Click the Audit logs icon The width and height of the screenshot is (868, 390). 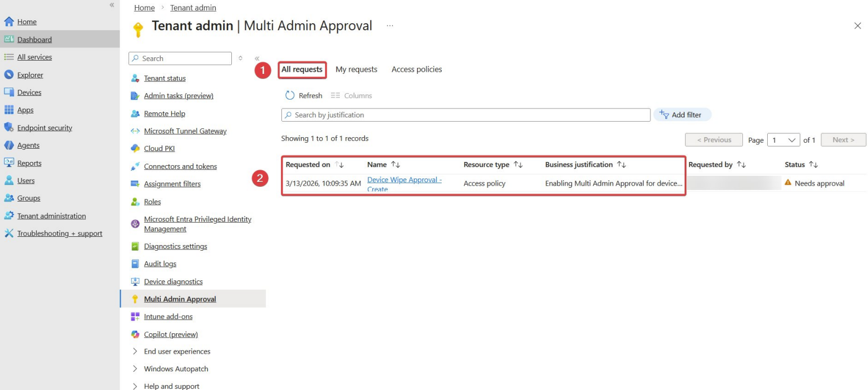pyautogui.click(x=135, y=264)
